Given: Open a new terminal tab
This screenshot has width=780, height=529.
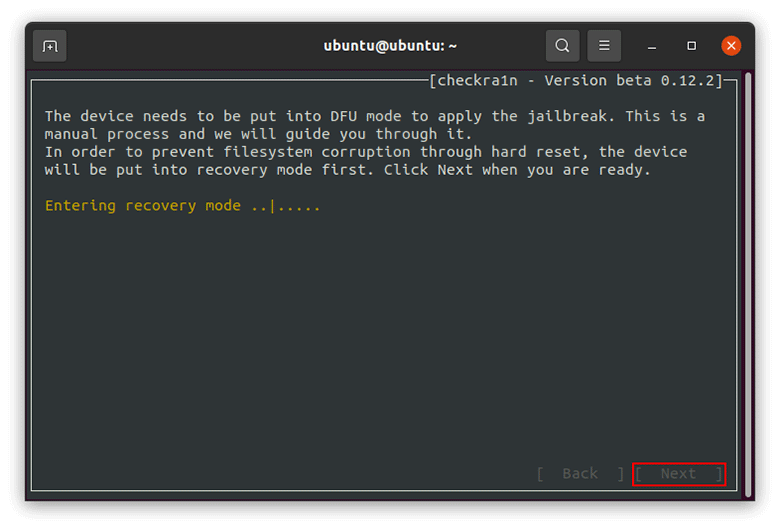Looking at the screenshot, I should click(x=49, y=46).
